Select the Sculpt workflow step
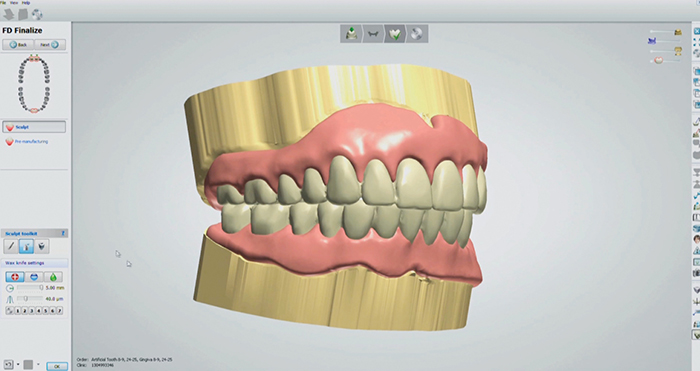This screenshot has height=371, width=700. click(34, 127)
